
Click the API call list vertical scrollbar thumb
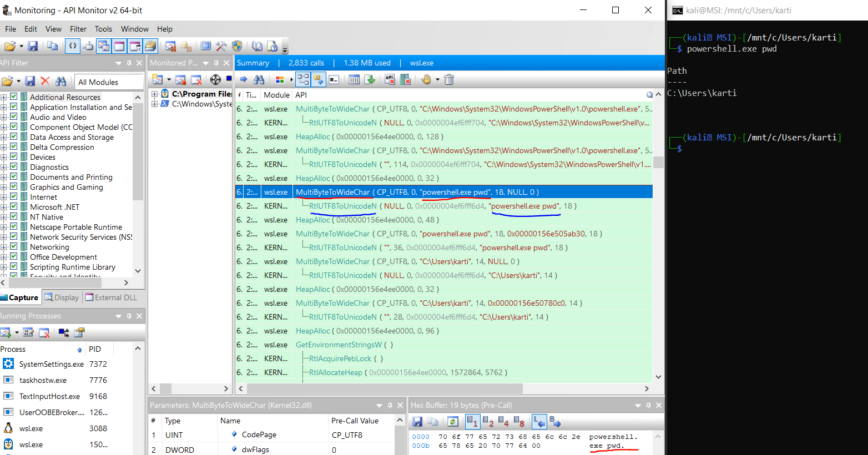coord(658,162)
